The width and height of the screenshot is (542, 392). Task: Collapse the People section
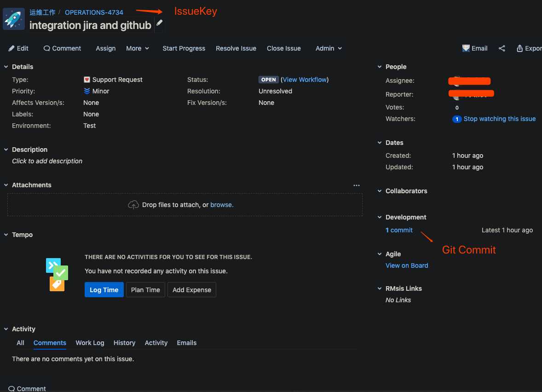tap(380, 67)
